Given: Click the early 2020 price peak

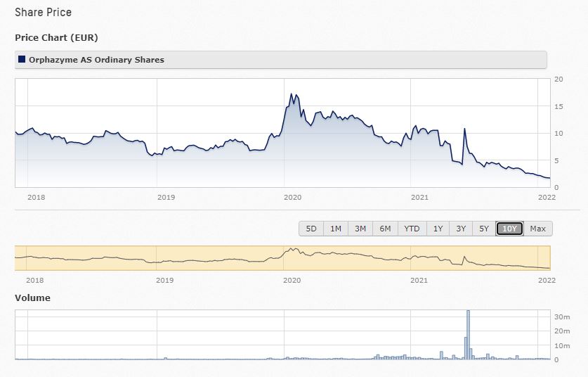Looking at the screenshot, I should tap(292, 94).
